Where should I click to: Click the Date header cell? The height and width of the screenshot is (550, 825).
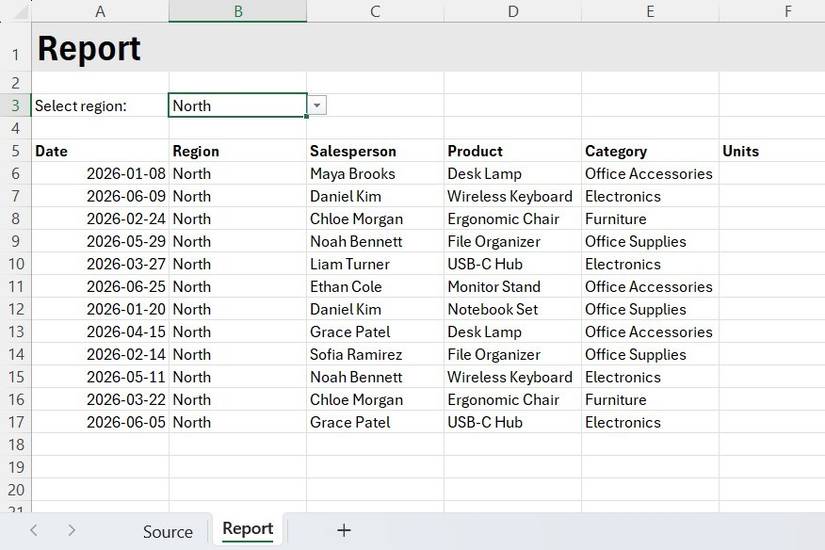click(100, 151)
